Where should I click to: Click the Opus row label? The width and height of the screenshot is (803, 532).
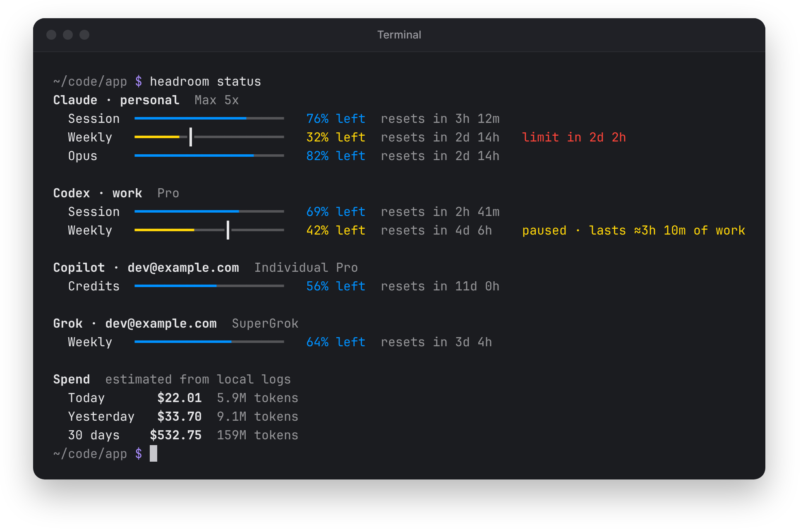[83, 156]
